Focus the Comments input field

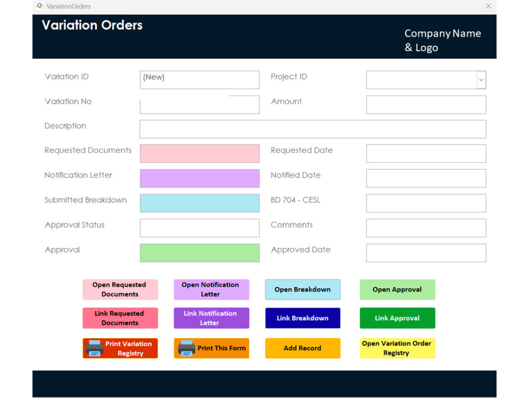(x=426, y=228)
